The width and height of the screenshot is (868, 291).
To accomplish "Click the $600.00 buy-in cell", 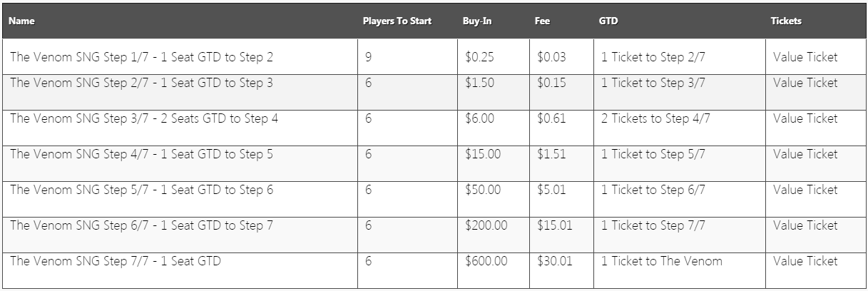I will tap(486, 261).
